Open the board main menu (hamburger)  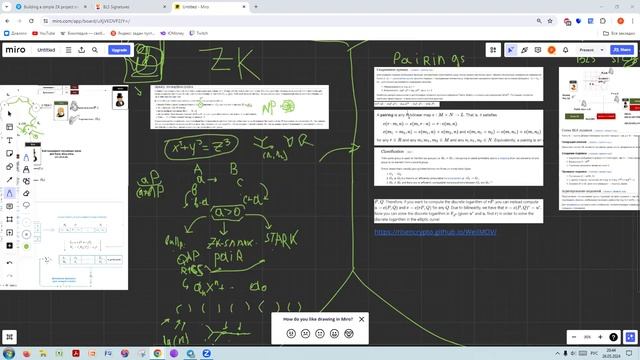[x=69, y=50]
